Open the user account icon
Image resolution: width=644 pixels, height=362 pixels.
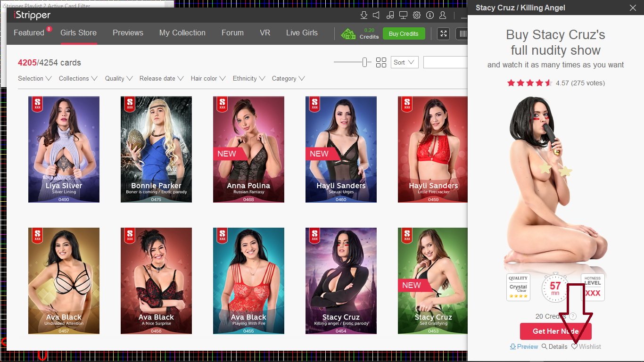443,15
